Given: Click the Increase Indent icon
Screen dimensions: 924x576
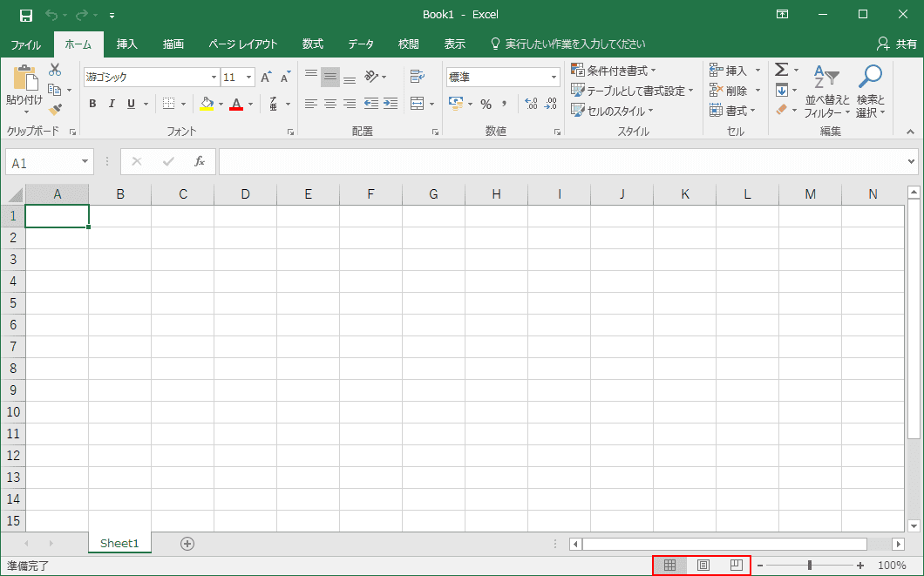Looking at the screenshot, I should pyautogui.click(x=391, y=104).
